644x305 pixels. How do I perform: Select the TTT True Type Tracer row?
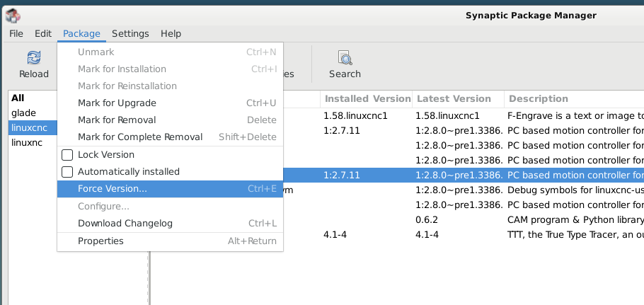pyautogui.click(x=575, y=235)
